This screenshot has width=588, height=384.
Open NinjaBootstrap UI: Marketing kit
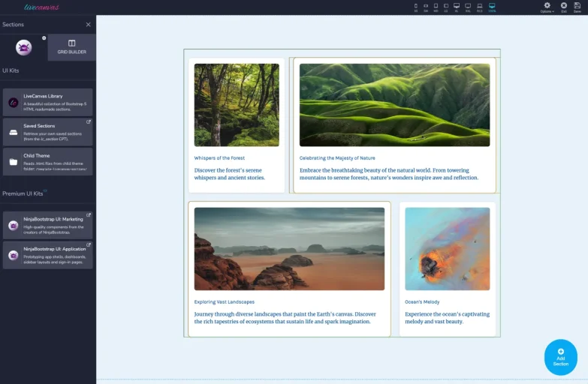[x=48, y=224]
